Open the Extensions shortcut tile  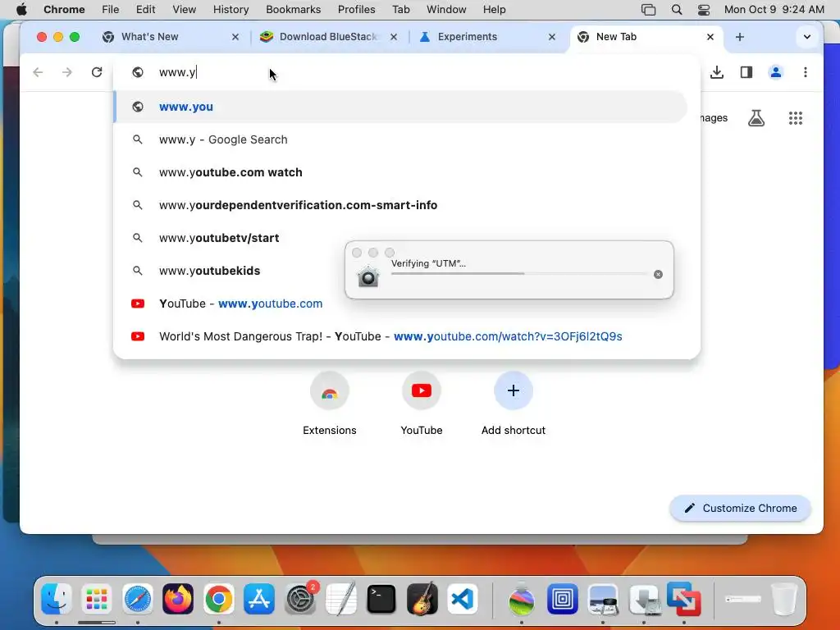[330, 404]
